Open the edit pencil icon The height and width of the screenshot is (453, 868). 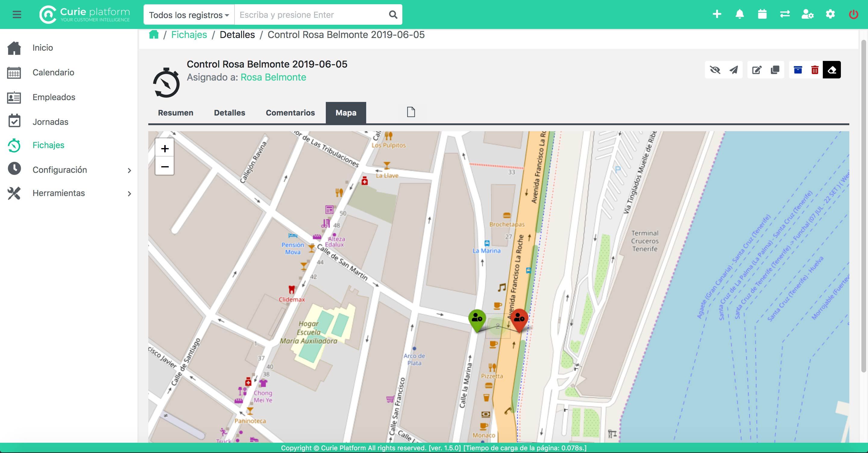point(756,70)
